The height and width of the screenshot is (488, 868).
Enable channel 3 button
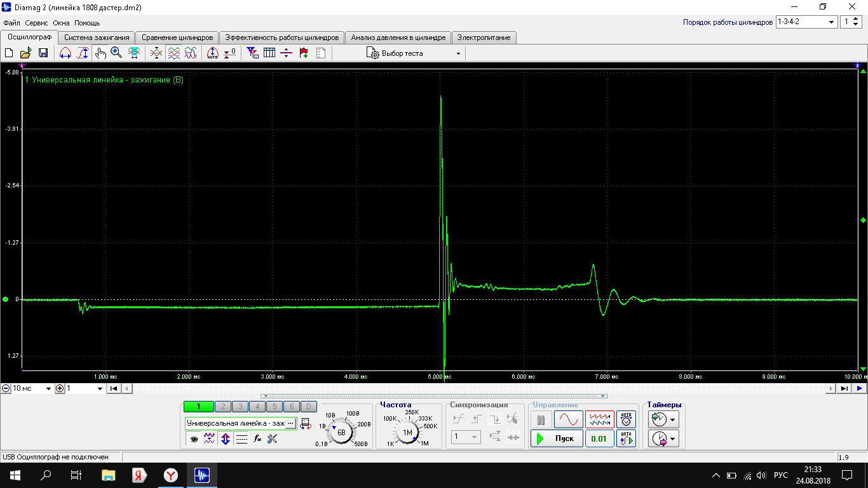click(x=240, y=407)
